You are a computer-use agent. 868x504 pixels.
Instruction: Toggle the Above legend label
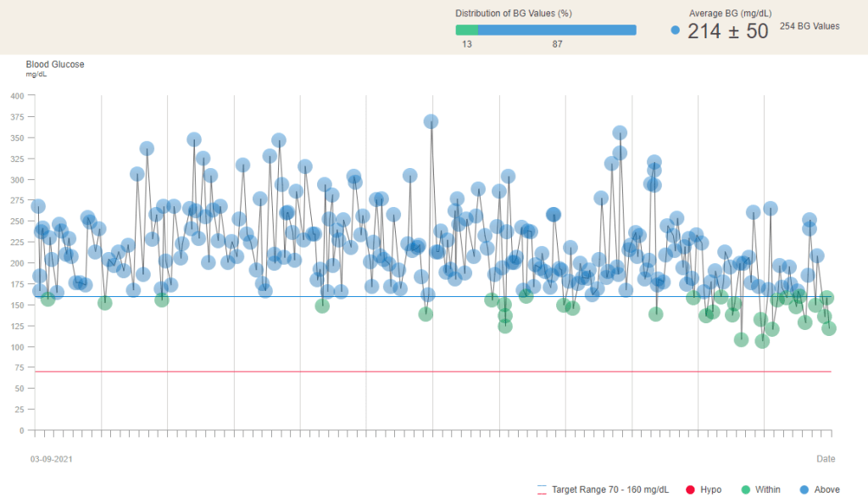826,490
